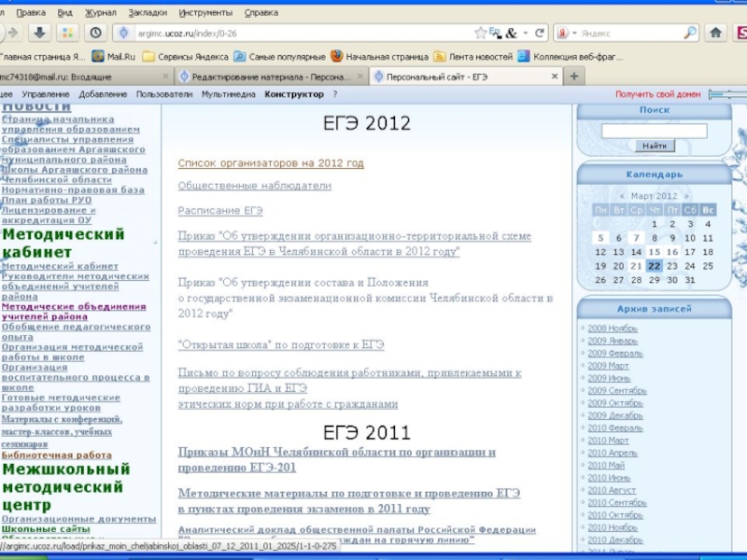
Task: Open Коллекция веб-фрагментов bookmark
Action: pos(571,57)
